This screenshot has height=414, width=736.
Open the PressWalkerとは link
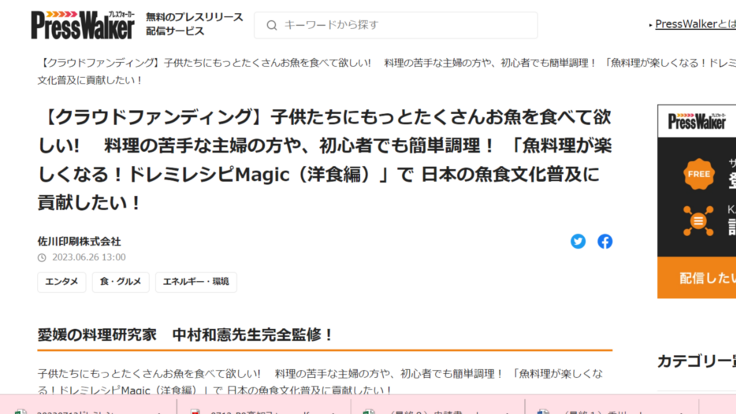pyautogui.click(x=694, y=25)
